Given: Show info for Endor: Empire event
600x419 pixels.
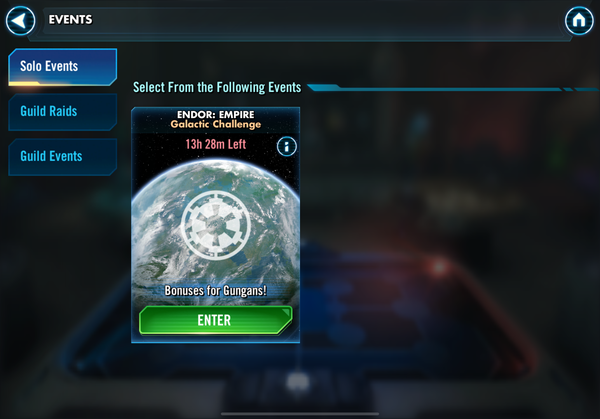Looking at the screenshot, I should tap(287, 146).
